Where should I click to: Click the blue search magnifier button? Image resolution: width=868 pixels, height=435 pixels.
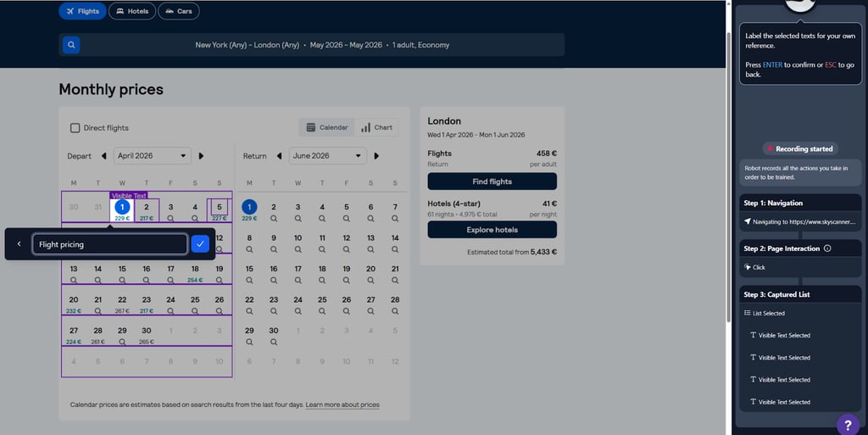tap(71, 45)
